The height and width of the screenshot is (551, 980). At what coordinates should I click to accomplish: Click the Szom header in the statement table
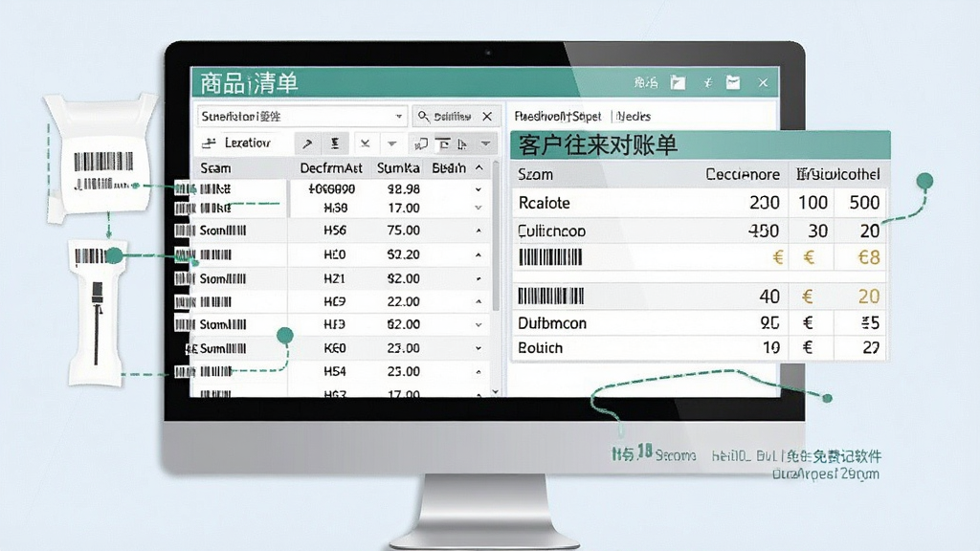coord(536,174)
